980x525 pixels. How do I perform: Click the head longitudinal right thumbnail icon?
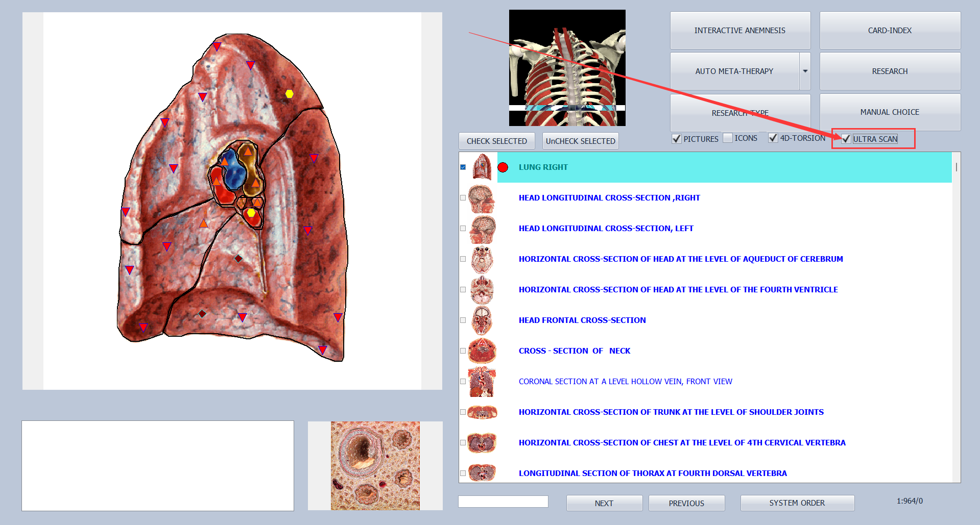(482, 198)
